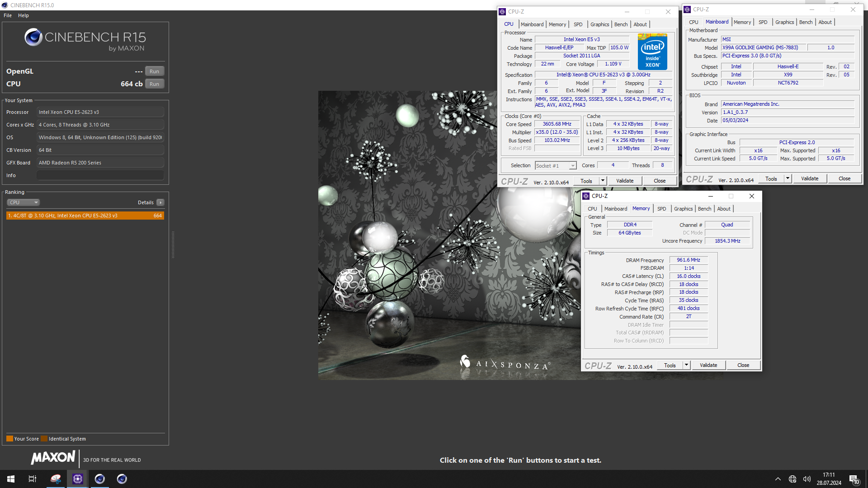Open Ranking Details arrow button
868x488 pixels.
click(x=160, y=202)
